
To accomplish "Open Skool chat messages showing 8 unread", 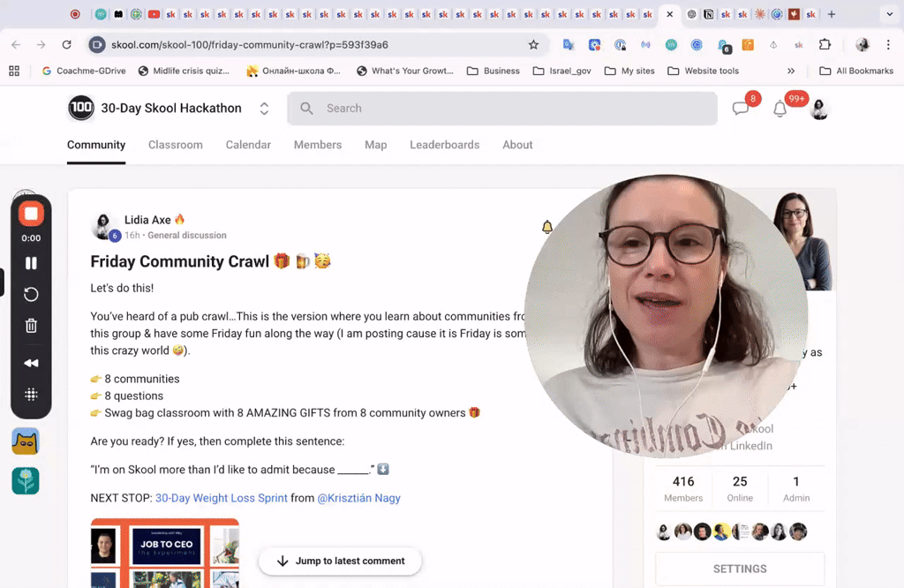I will (x=742, y=108).
